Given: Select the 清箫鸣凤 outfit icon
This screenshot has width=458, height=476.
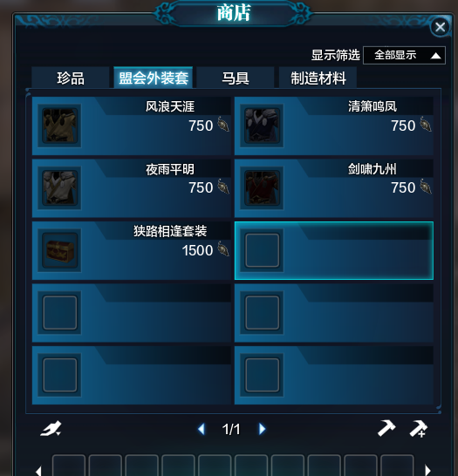Looking at the screenshot, I should pyautogui.click(x=262, y=126).
